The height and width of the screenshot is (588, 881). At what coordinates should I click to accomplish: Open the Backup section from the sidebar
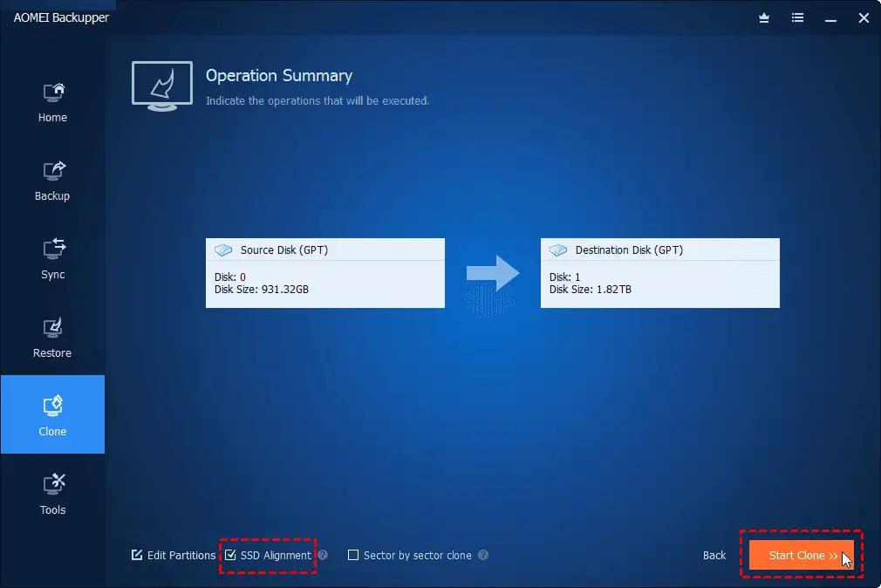(x=52, y=179)
